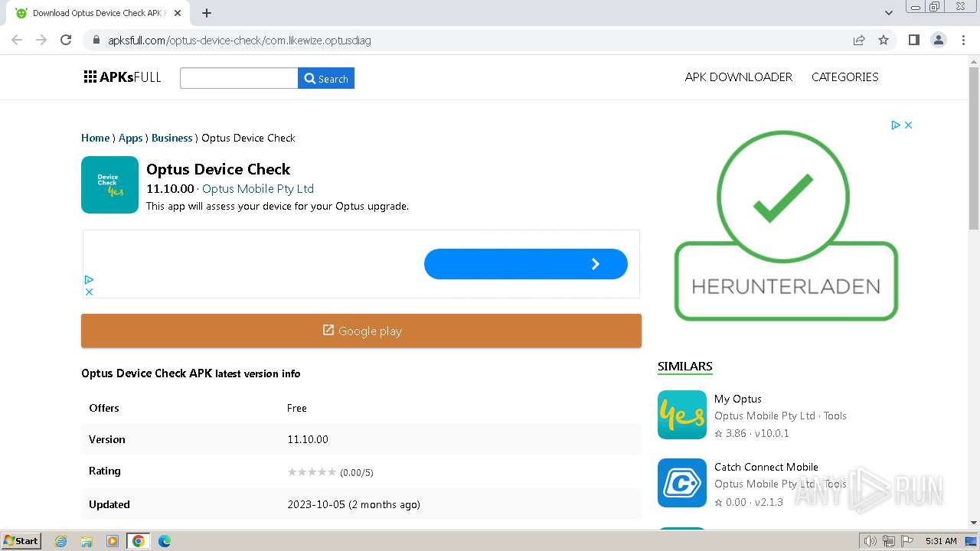The image size is (980, 551).
Task: Close the banner ad X icon
Action: 89,292
